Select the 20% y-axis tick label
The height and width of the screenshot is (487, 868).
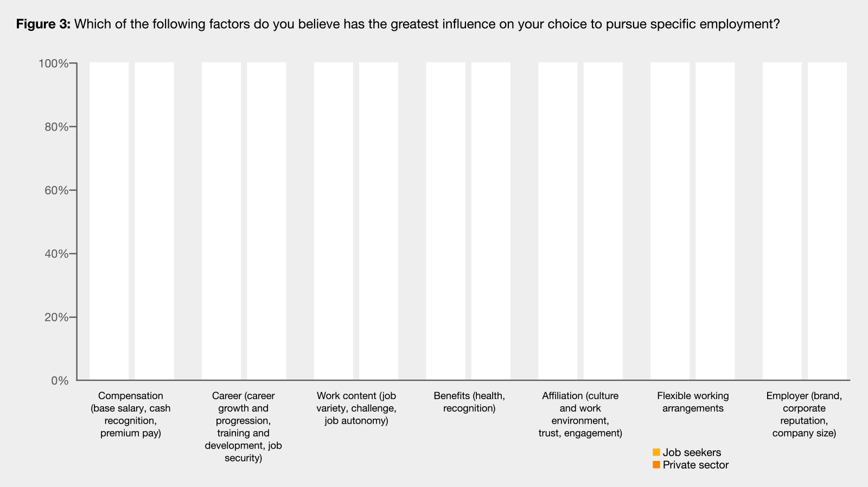(55, 317)
